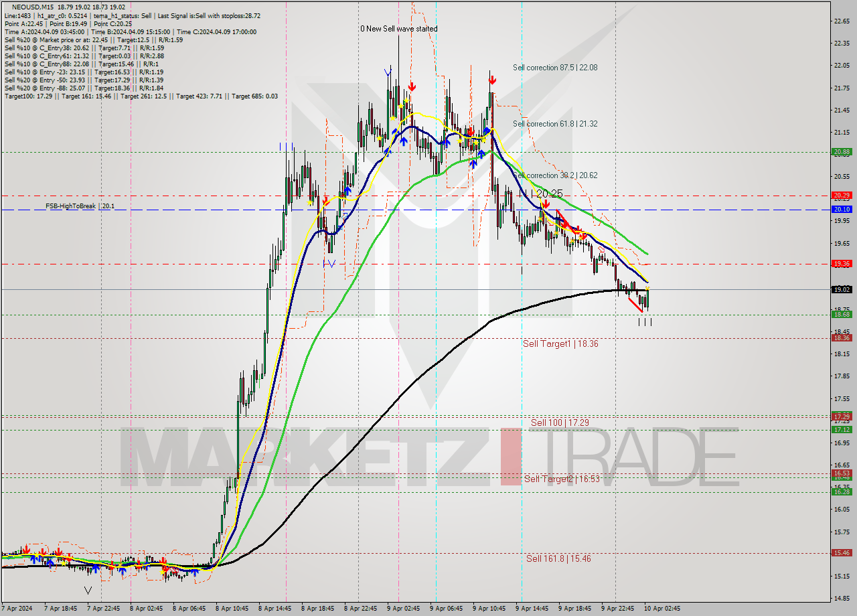Click the 'Sell Target1 | 18.36' label
The width and height of the screenshot is (857, 616).
[560, 343]
